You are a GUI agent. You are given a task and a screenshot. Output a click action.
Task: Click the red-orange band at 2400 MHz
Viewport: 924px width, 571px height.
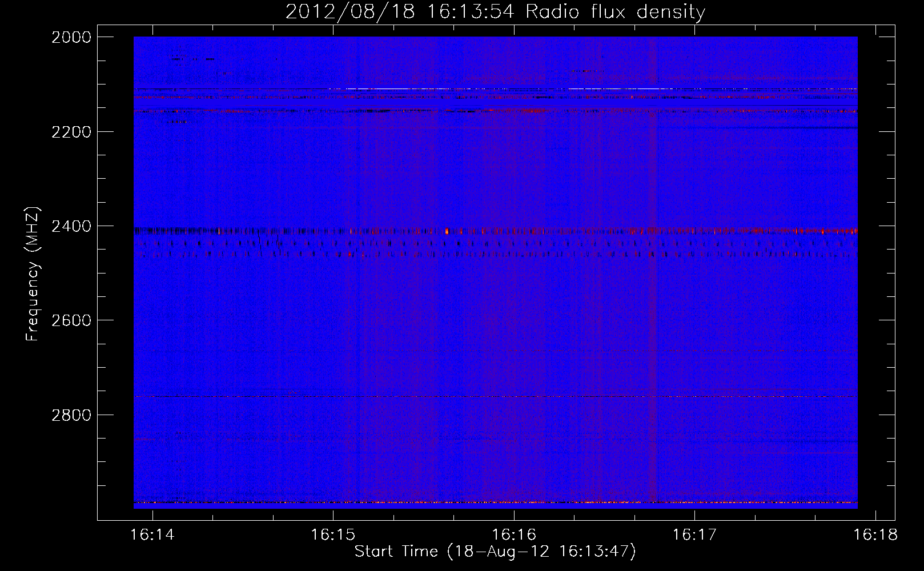(496, 231)
